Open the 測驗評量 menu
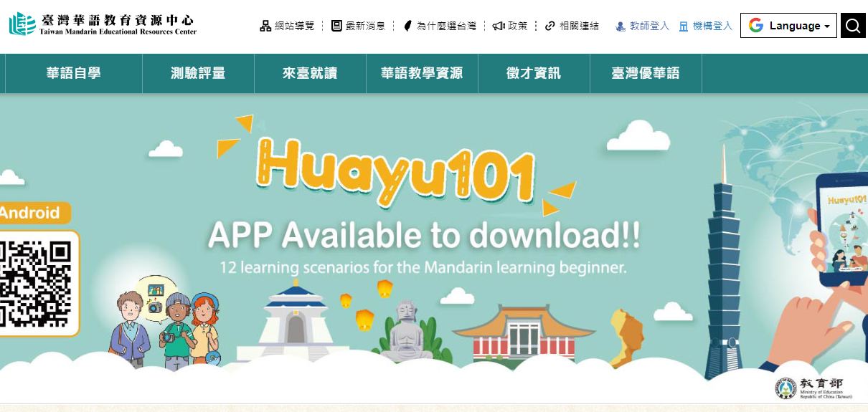The height and width of the screenshot is (412, 868). tap(198, 73)
